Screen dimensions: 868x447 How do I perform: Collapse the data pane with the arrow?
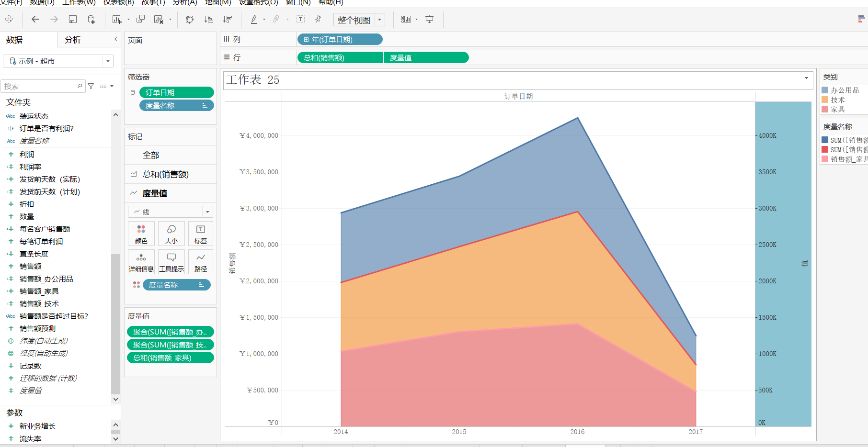115,39
